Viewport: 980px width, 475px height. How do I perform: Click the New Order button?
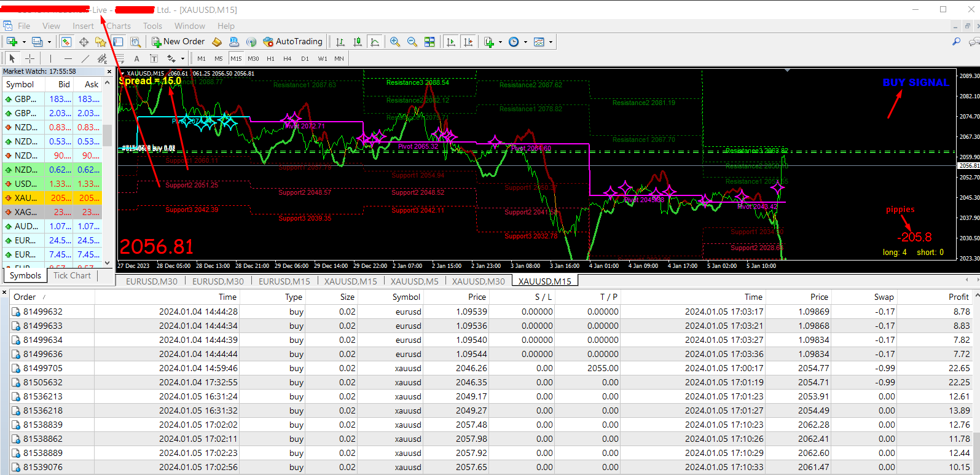pos(178,42)
